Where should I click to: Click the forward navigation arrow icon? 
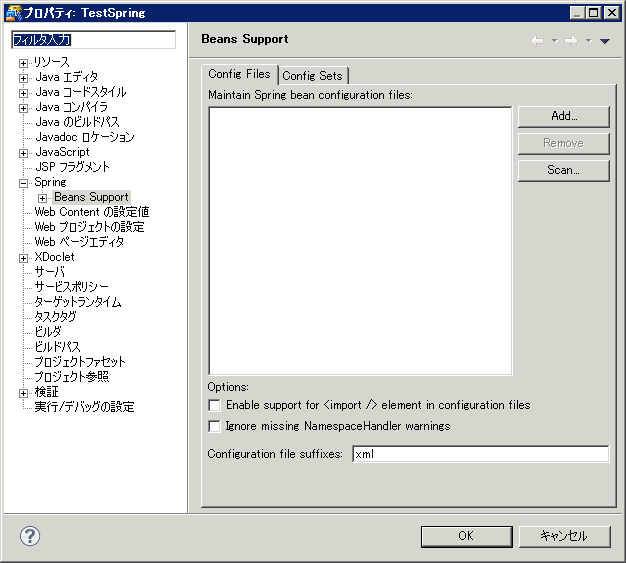(x=571, y=41)
